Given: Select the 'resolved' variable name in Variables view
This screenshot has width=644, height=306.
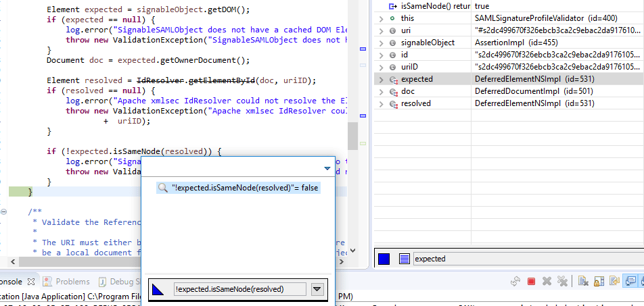Looking at the screenshot, I should point(415,103).
